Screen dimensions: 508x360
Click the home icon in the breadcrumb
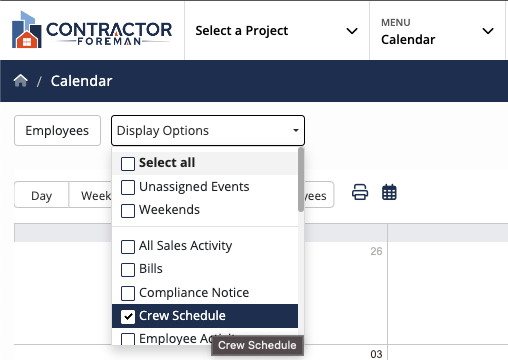(x=21, y=81)
